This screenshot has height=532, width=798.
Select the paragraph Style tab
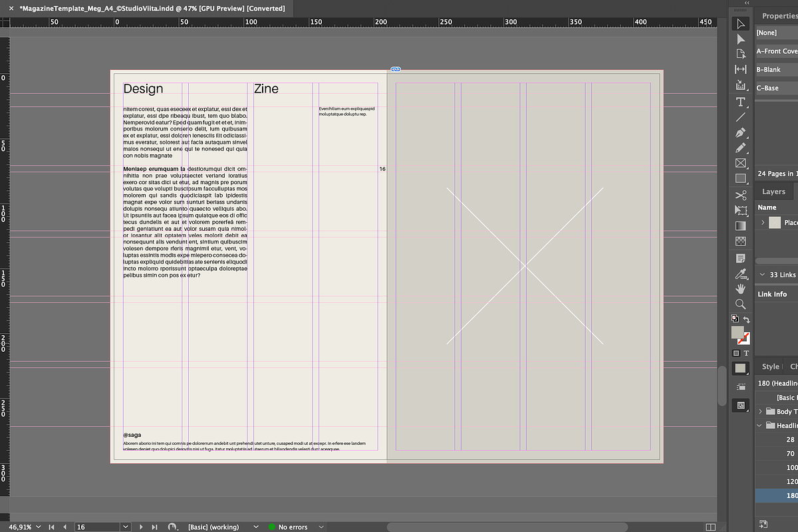click(x=771, y=366)
